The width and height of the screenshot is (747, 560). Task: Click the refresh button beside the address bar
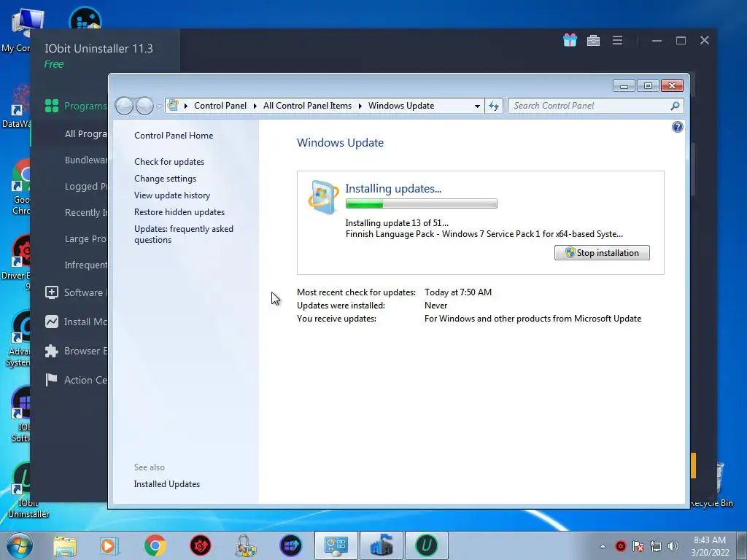[494, 106]
